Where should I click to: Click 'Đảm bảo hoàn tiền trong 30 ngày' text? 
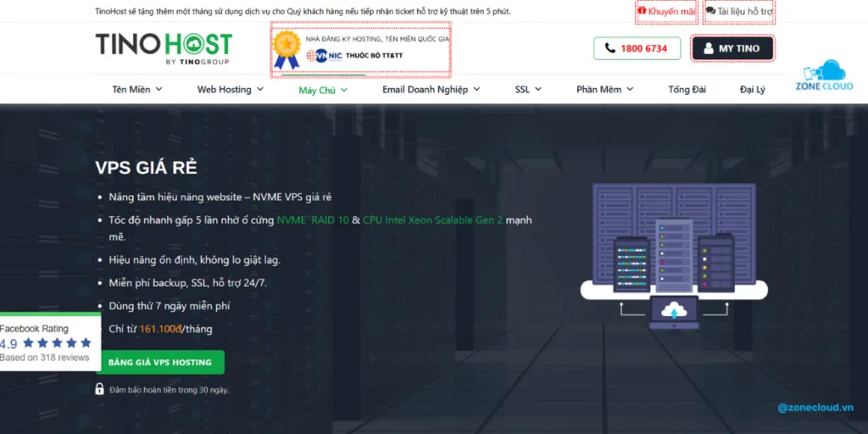pos(169,390)
